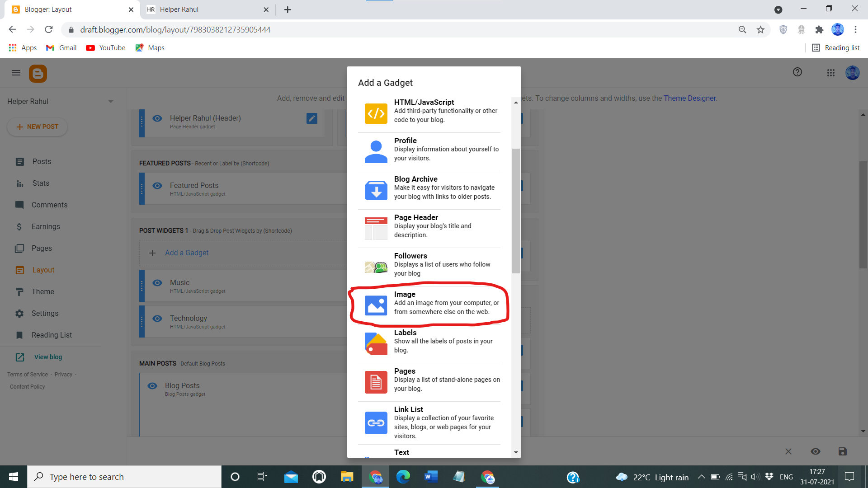Choose the Link List gadget icon
Viewport: 868px width, 488px height.
[x=376, y=423]
